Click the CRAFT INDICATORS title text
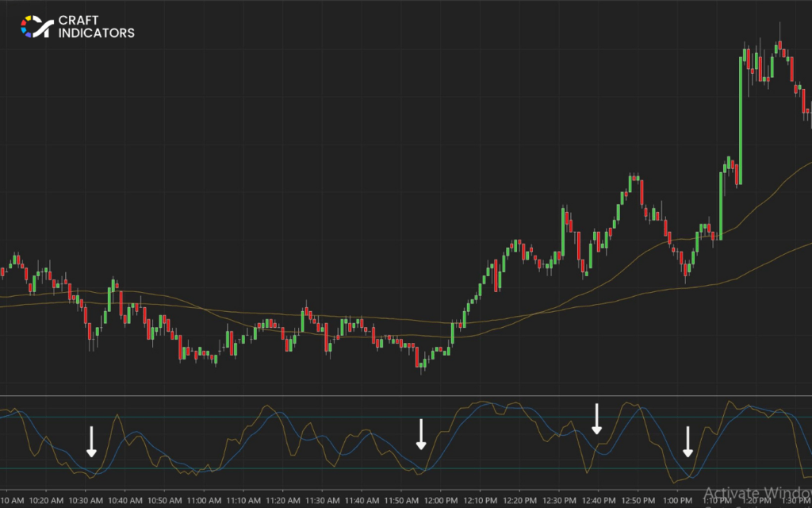Image resolution: width=812 pixels, height=508 pixels. (95, 25)
